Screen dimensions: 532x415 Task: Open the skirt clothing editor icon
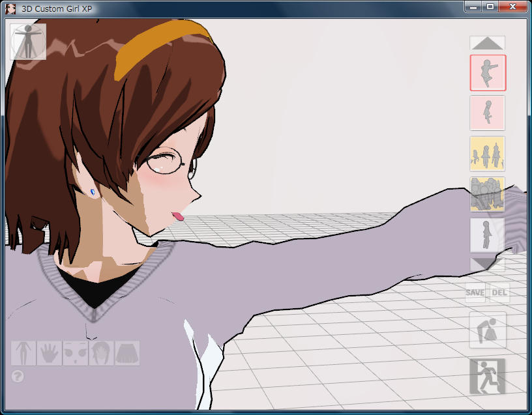[x=127, y=353]
